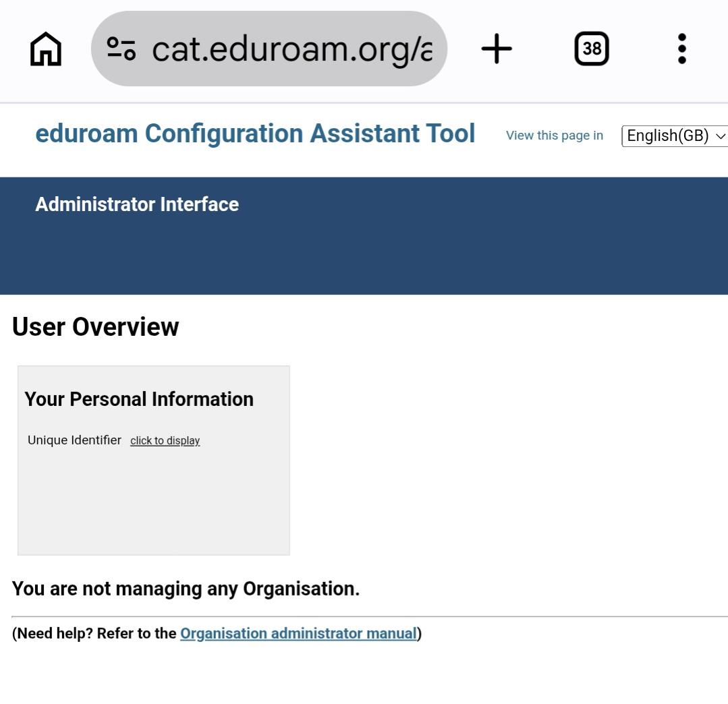The height and width of the screenshot is (704, 728).
Task: Click the Unique Identifier label
Action: click(74, 440)
